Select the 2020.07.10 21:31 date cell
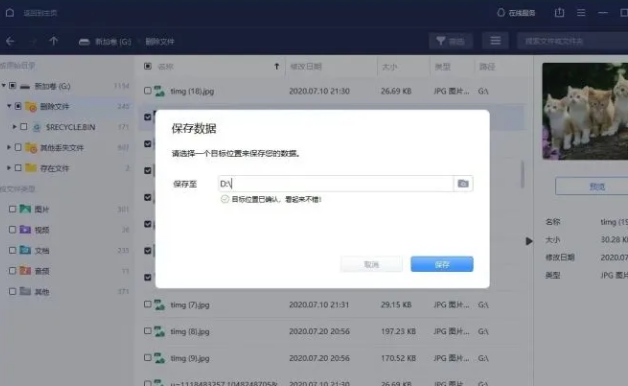628x386 pixels. coord(319,305)
